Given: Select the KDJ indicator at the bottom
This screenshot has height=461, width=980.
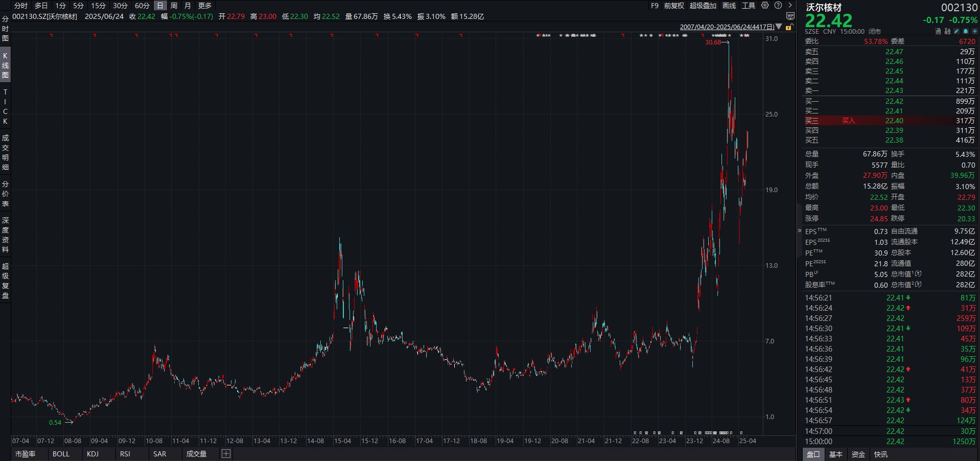Looking at the screenshot, I should tap(92, 454).
